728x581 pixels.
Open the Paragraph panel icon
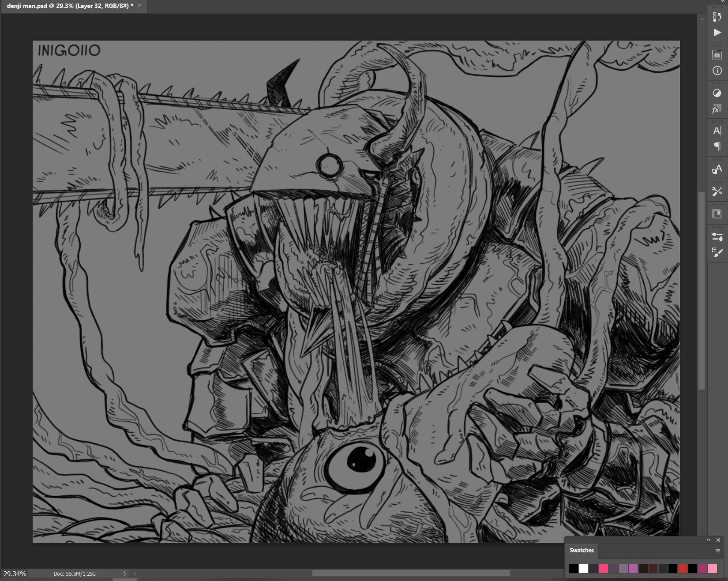pos(717,146)
